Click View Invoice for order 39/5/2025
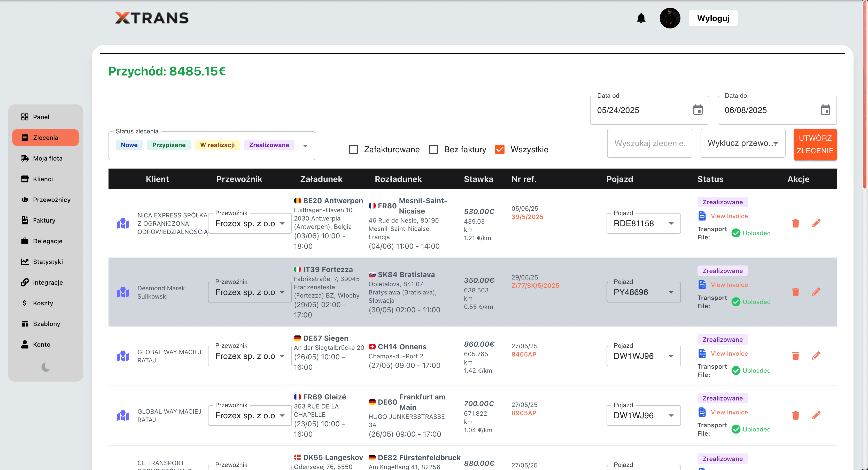The image size is (868, 470). click(729, 216)
